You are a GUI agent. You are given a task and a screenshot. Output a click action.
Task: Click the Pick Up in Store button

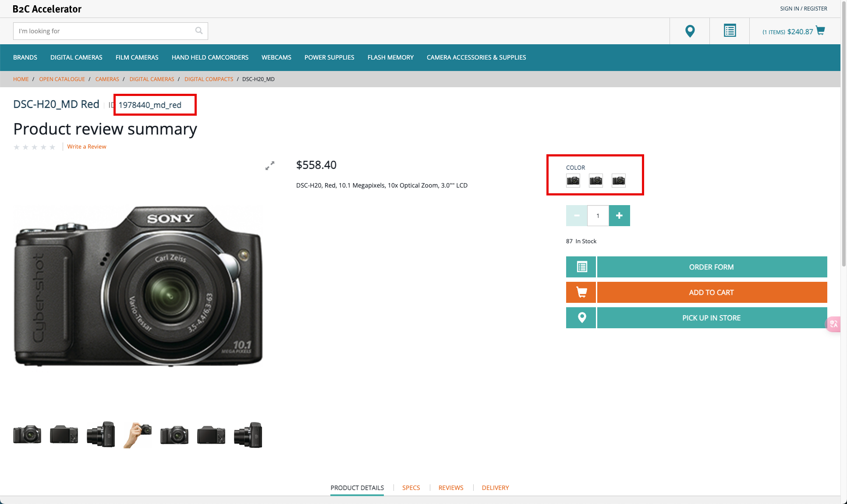(712, 318)
